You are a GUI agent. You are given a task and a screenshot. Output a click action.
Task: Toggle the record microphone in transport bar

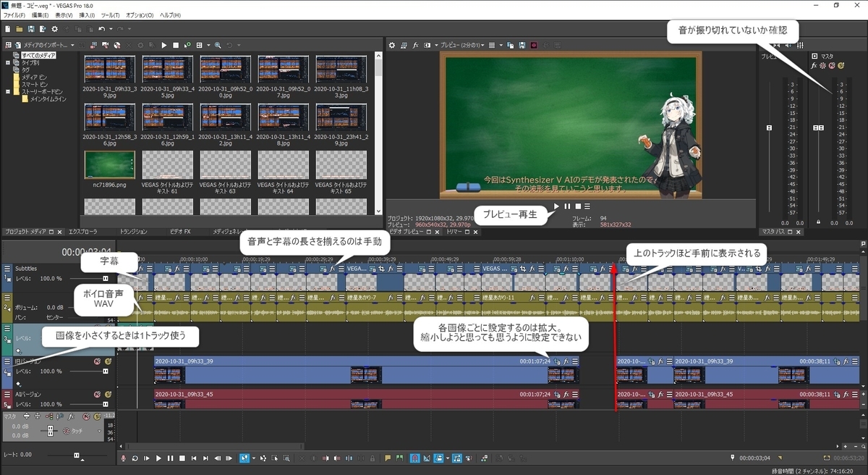pyautogui.click(x=124, y=458)
